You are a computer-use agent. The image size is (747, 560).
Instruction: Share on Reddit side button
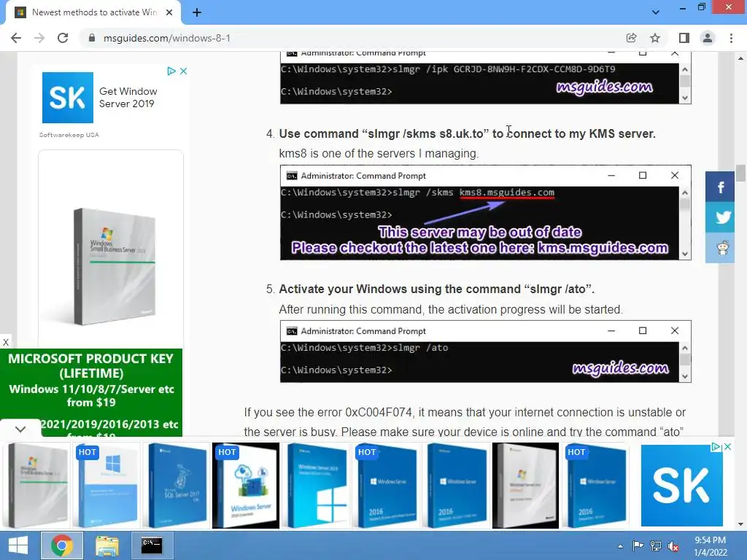coord(720,248)
